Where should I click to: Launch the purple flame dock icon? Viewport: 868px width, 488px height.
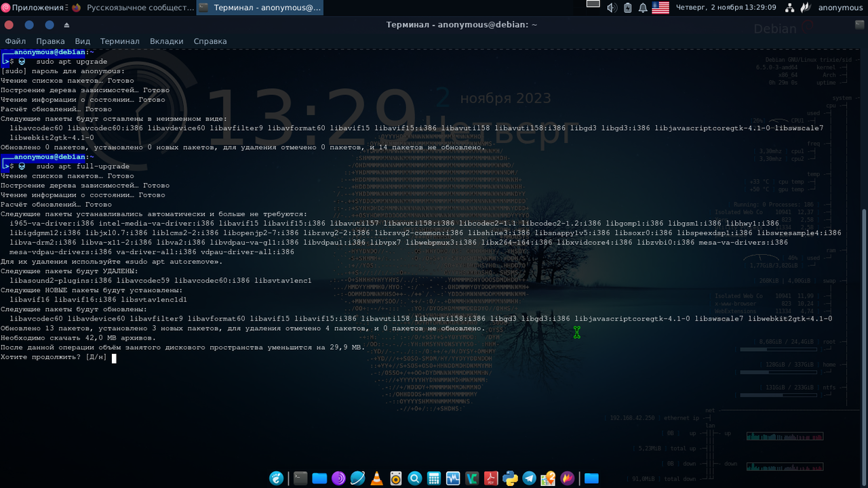coord(568,478)
